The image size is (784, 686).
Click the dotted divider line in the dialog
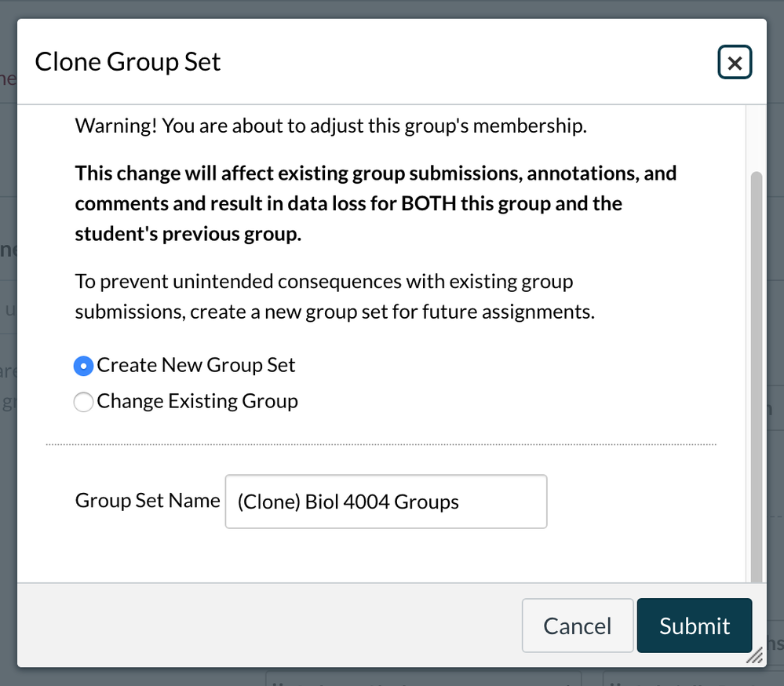click(x=381, y=443)
